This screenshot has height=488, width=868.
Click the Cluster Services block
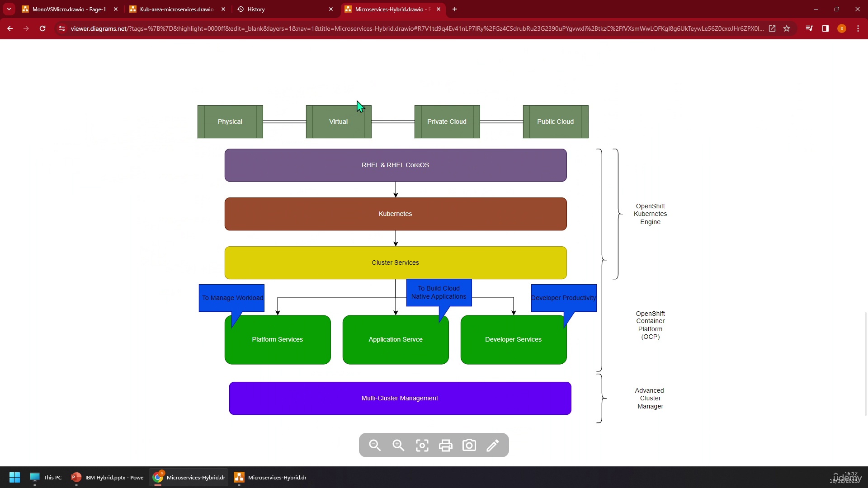(x=396, y=263)
